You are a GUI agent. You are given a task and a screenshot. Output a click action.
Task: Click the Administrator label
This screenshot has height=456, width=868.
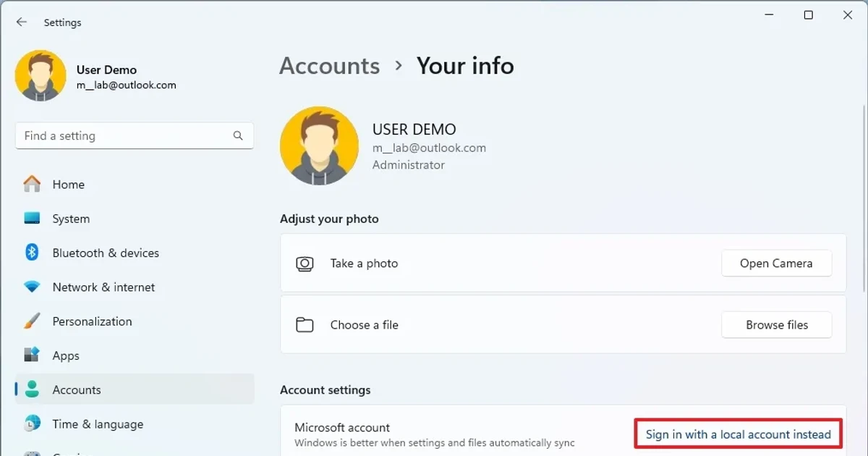pyautogui.click(x=409, y=165)
